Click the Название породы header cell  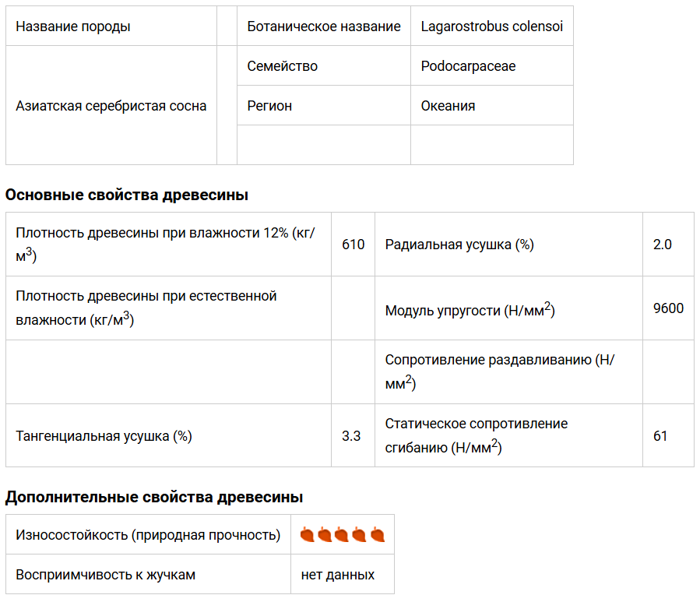(111, 26)
